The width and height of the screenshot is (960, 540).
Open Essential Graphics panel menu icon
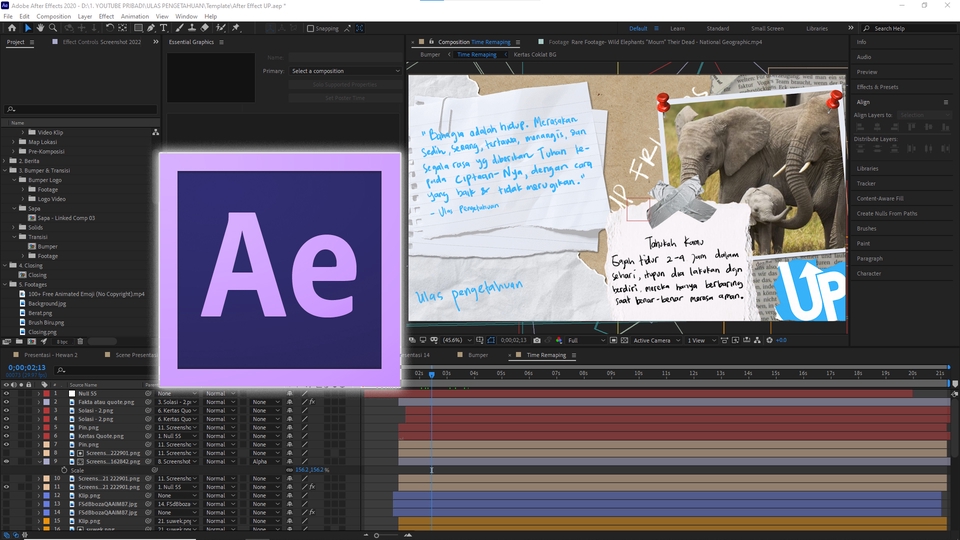coord(221,42)
